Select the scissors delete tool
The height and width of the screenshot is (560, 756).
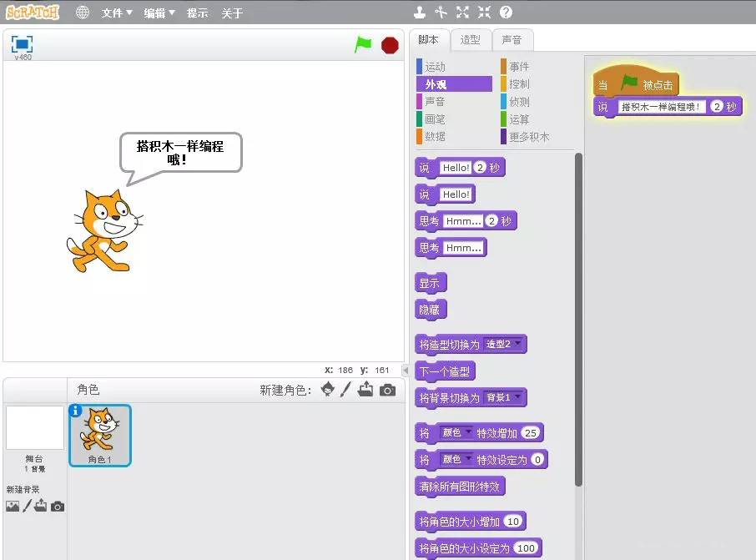click(441, 13)
